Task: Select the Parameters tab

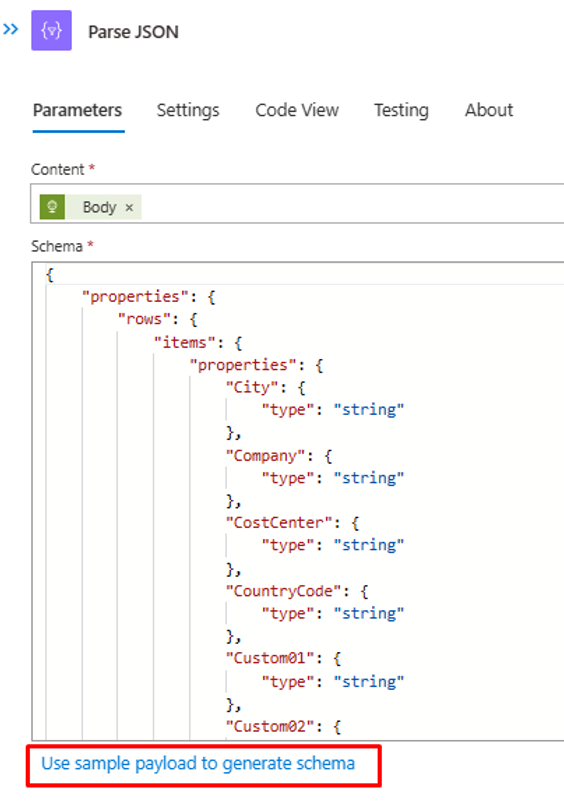Action: coord(77,110)
